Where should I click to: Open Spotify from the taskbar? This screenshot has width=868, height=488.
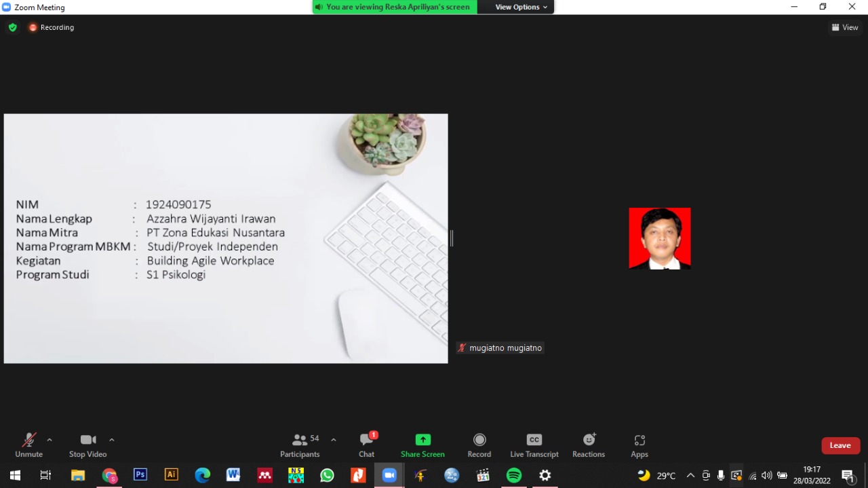tap(514, 475)
